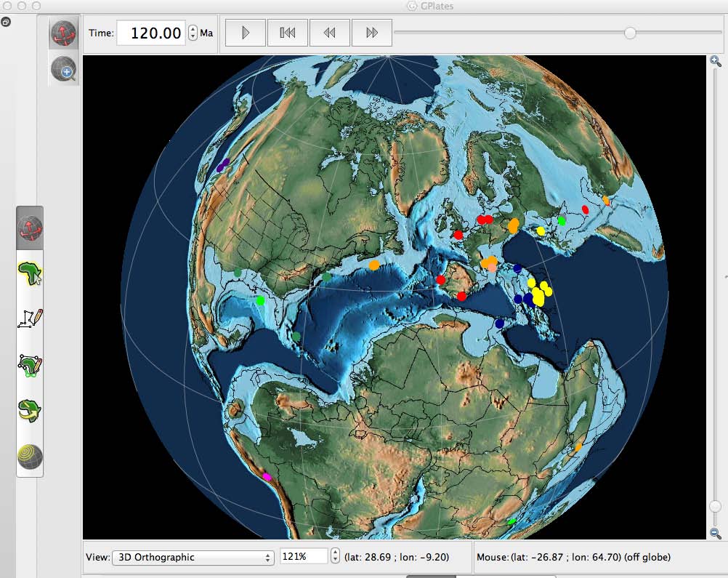Select the Pole Manipulation rotating arrow tool
Image resolution: width=728 pixels, height=578 pixels.
coord(30,411)
